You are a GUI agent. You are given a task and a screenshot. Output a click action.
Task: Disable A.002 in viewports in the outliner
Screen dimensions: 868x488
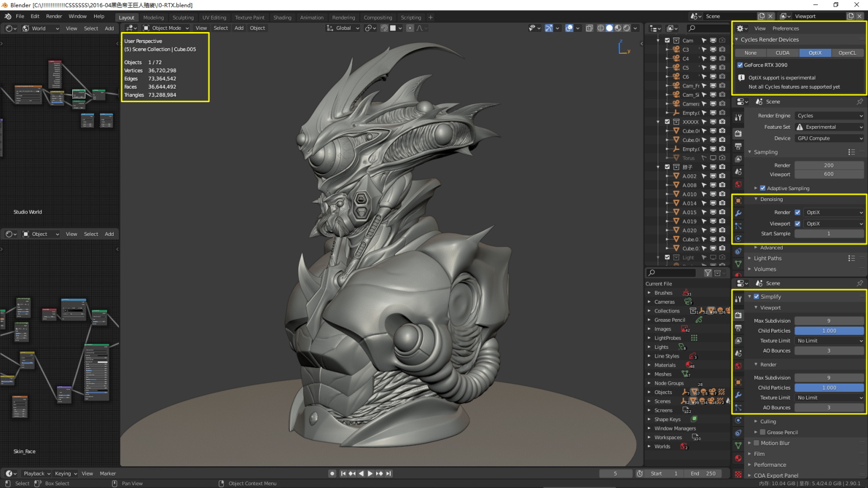tap(713, 176)
